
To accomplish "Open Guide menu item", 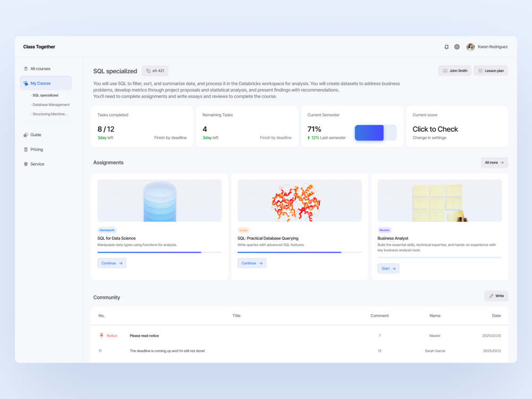I will tap(36, 135).
